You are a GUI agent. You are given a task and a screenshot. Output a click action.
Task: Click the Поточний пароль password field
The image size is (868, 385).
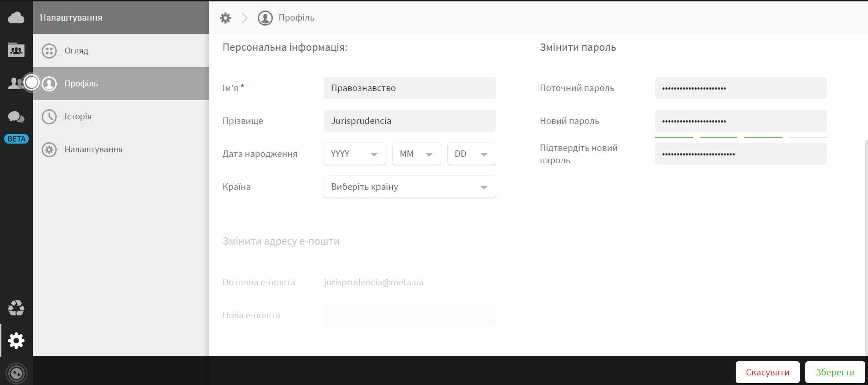741,88
